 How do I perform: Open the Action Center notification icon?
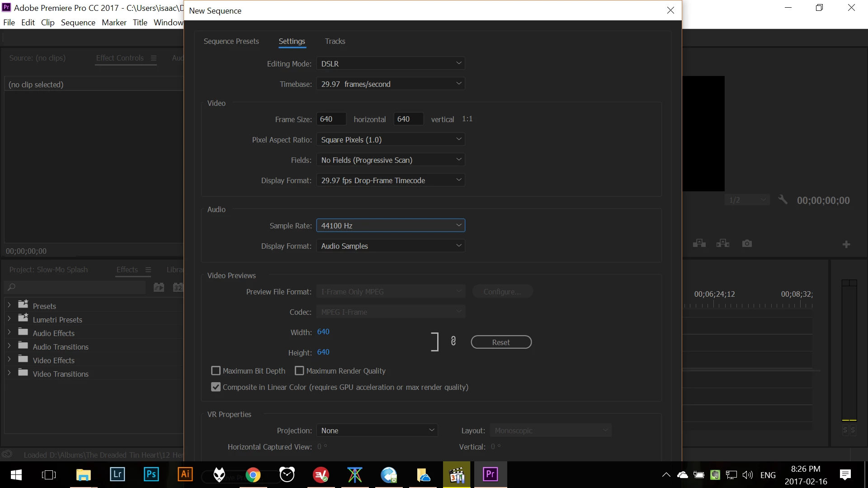click(845, 475)
